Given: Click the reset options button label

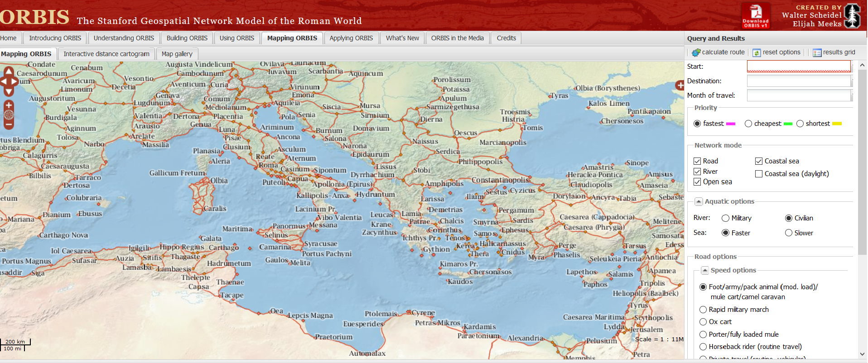Looking at the screenshot, I should pos(781,53).
